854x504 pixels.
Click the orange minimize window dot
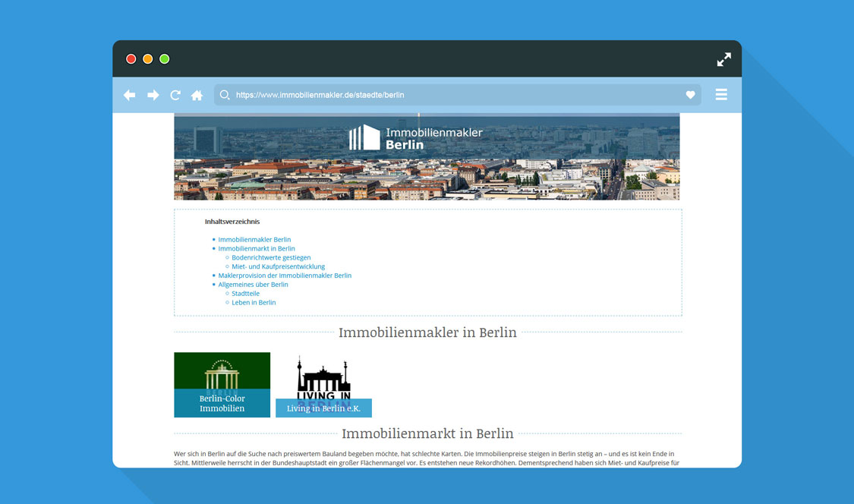147,59
